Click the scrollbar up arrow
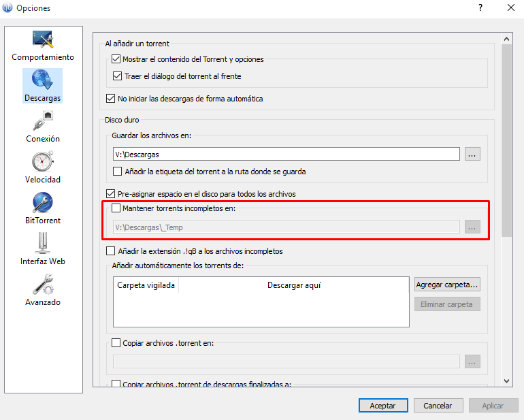The width and height of the screenshot is (524, 420). [506, 39]
